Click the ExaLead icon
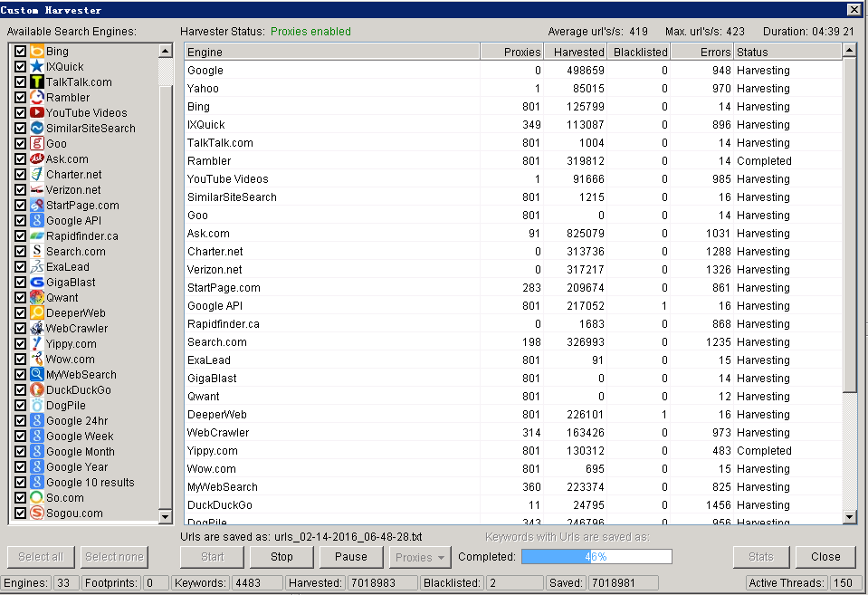This screenshot has width=868, height=595. point(37,266)
